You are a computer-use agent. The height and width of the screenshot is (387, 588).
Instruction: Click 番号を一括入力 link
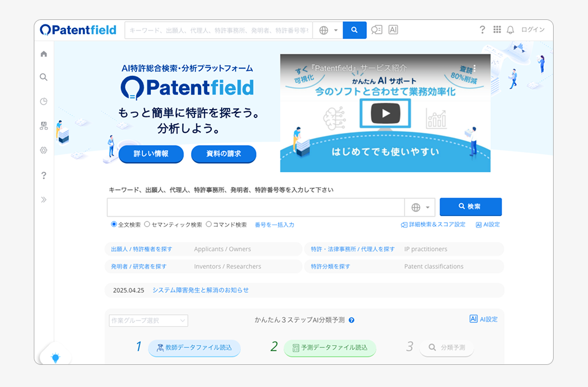click(274, 225)
